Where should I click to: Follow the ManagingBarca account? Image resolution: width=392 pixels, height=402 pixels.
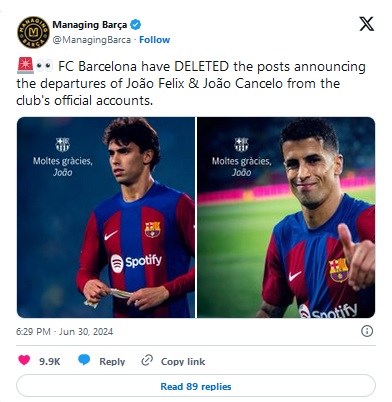(x=154, y=40)
